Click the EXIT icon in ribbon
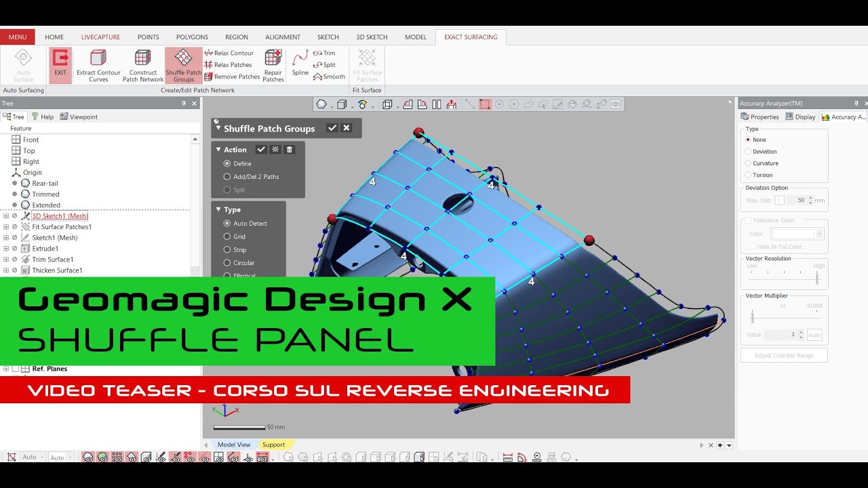868x488 pixels. 60,65
